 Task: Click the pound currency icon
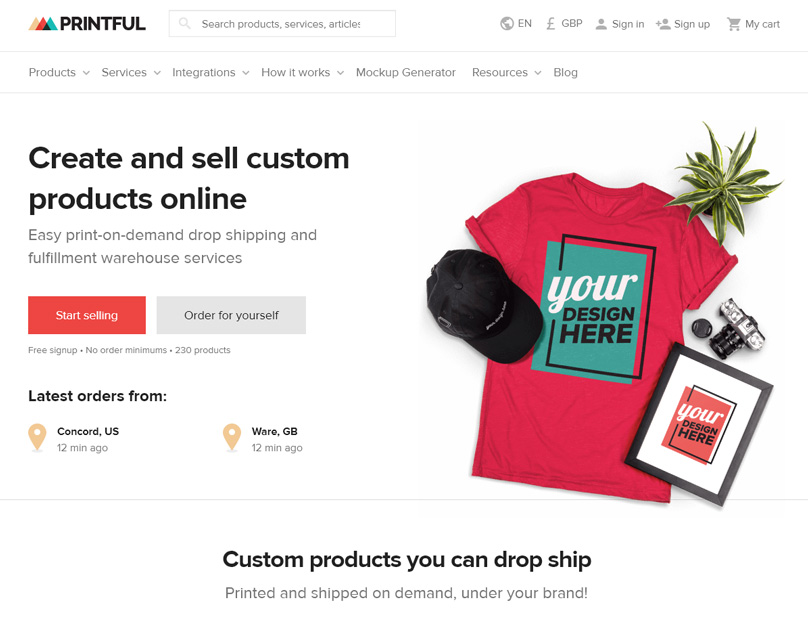click(550, 24)
